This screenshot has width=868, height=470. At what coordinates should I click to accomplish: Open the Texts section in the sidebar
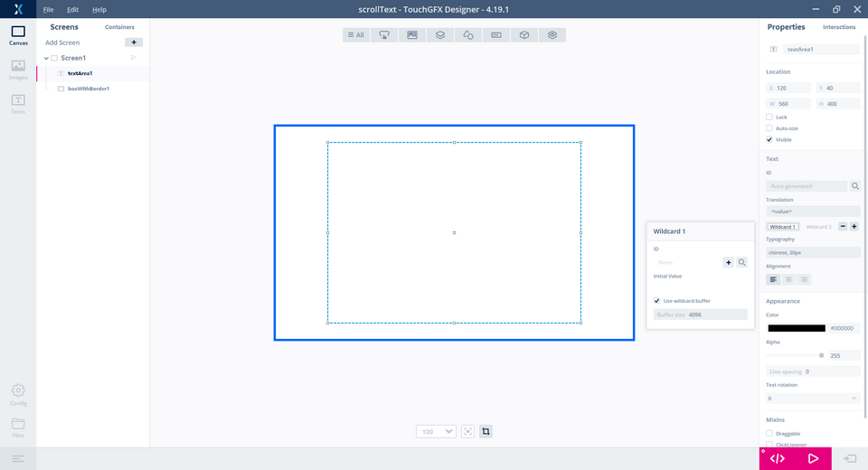pos(18,104)
